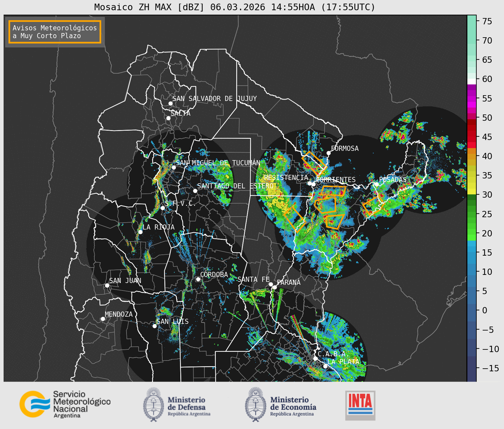Viewport: 504px width, 429px height.
Task: Click the 75 dBZ value on color scale
Action: (x=487, y=21)
